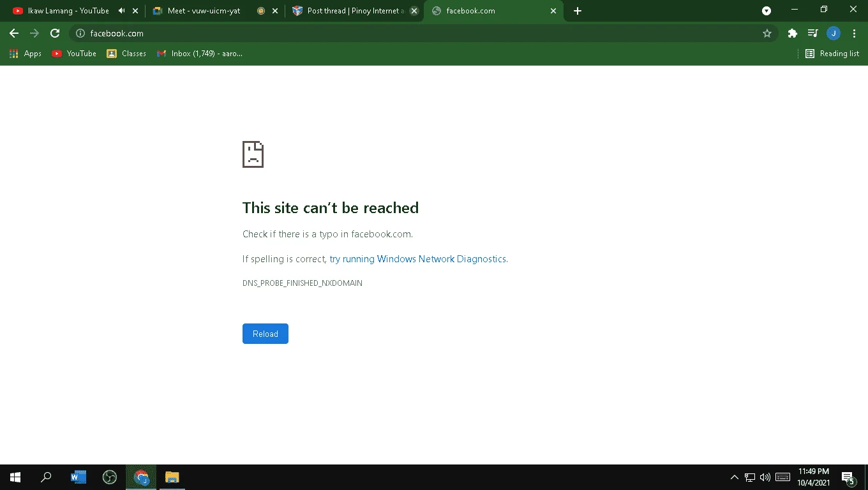Screen dimensions: 868x490
Task: Open the tab search dropdown
Action: (x=767, y=11)
